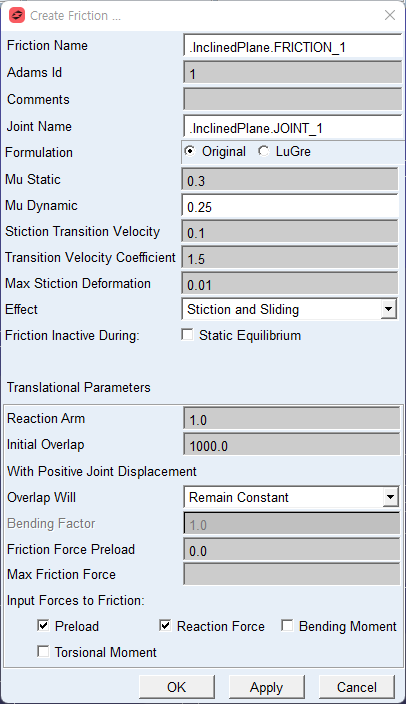Select the Original formulation radio button
Screen dimensions: 406x704
[190, 151]
